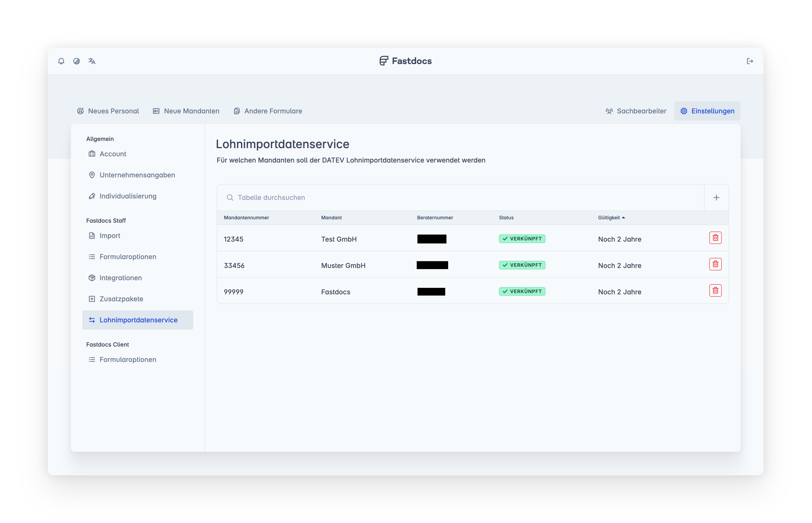Screen dimensions: 812x523
Task: Delete the Muster GmbH entry
Action: click(715, 264)
